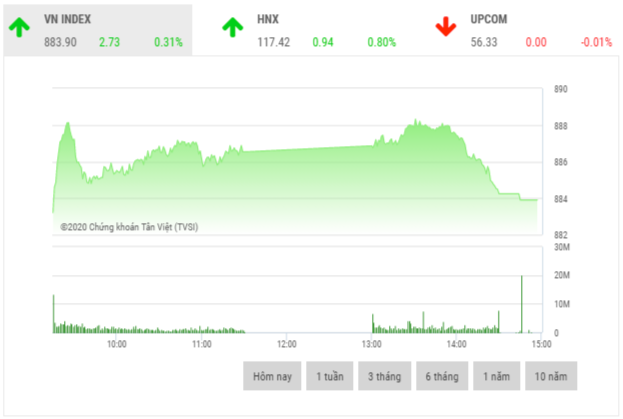View the 1 năm chart range
Screen dimensions: 623x419
click(x=497, y=376)
